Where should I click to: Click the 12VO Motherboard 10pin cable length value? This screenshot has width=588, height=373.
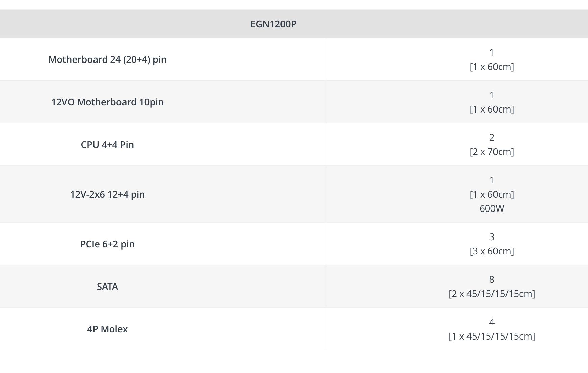[x=491, y=109]
